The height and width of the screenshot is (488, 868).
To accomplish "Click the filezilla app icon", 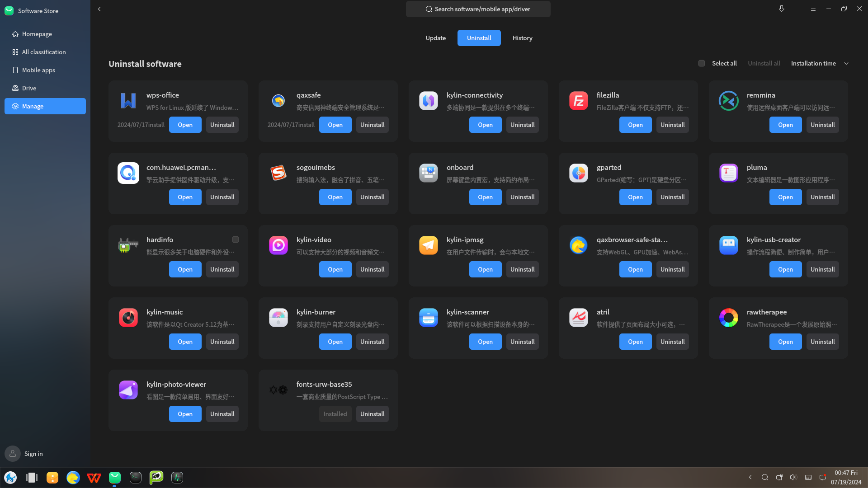I will coord(578,101).
